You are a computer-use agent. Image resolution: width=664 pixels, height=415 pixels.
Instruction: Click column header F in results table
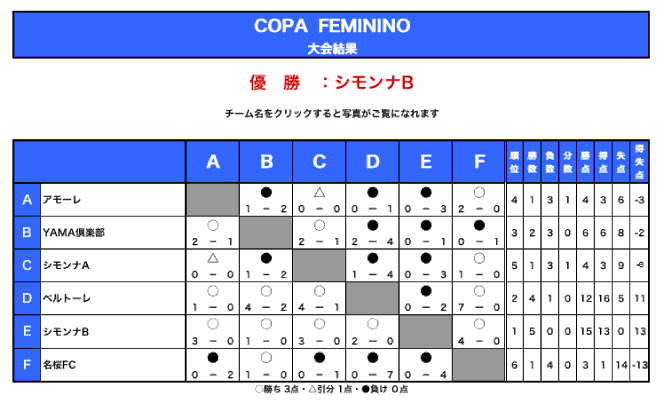tap(479, 162)
